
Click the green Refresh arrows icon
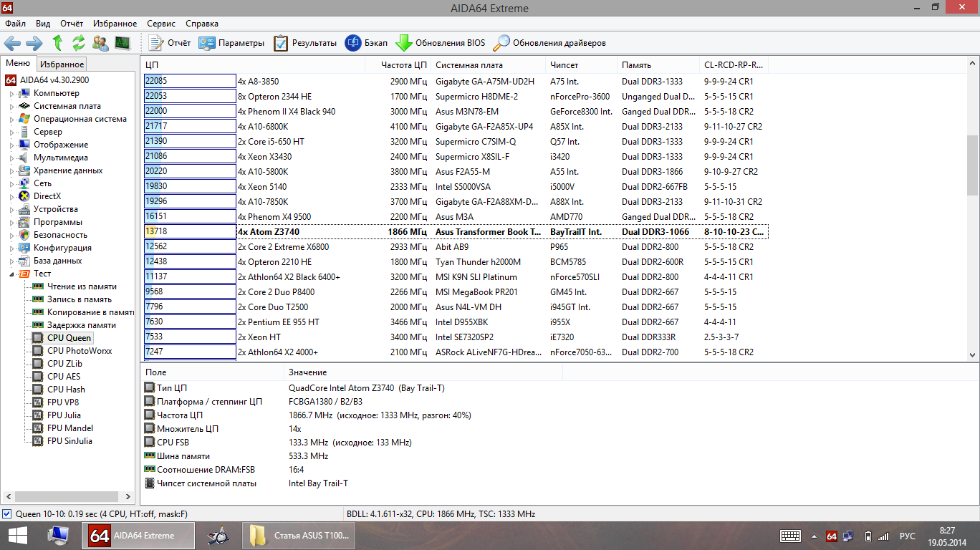78,43
